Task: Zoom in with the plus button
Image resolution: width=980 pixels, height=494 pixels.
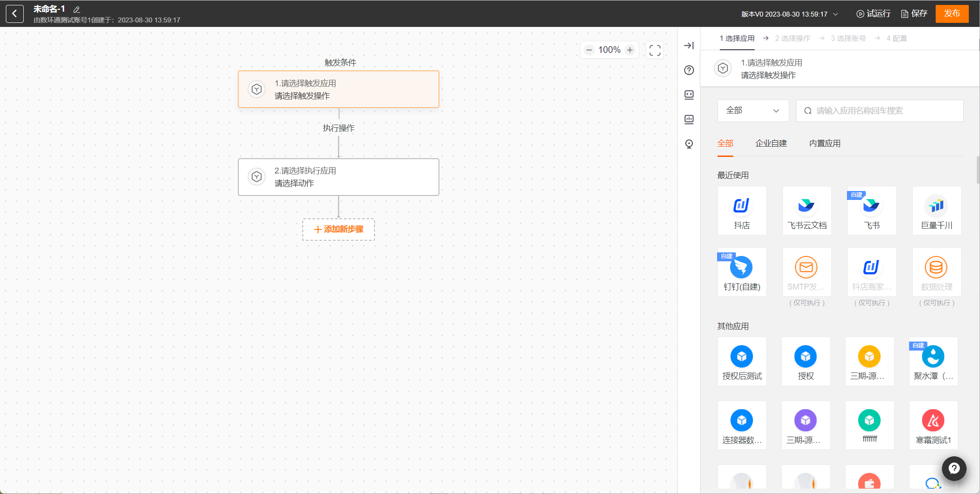Action: pos(630,50)
